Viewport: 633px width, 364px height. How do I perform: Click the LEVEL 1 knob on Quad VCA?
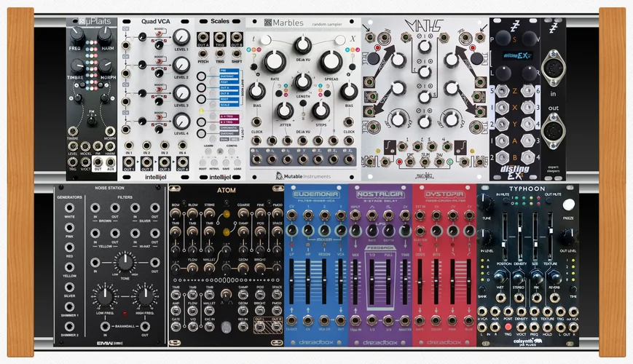pyautogui.click(x=181, y=37)
